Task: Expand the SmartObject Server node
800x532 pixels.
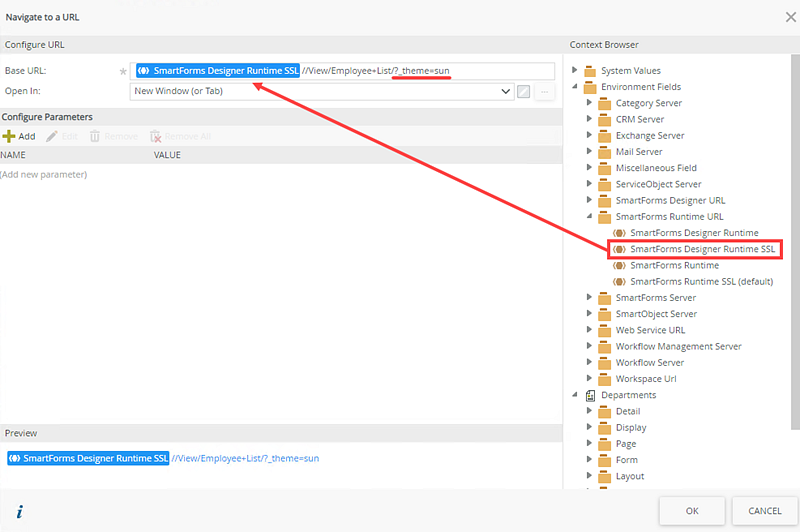Action: pos(589,313)
